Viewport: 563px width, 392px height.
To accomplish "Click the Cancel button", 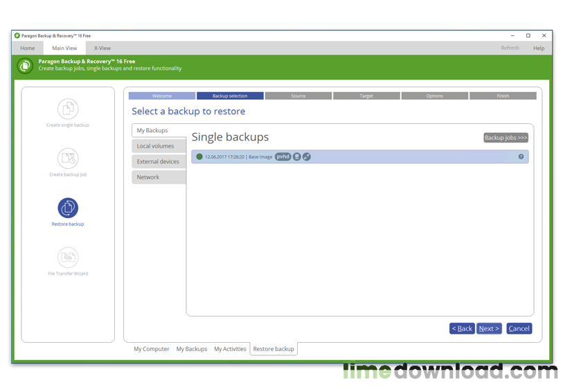I will 519,328.
